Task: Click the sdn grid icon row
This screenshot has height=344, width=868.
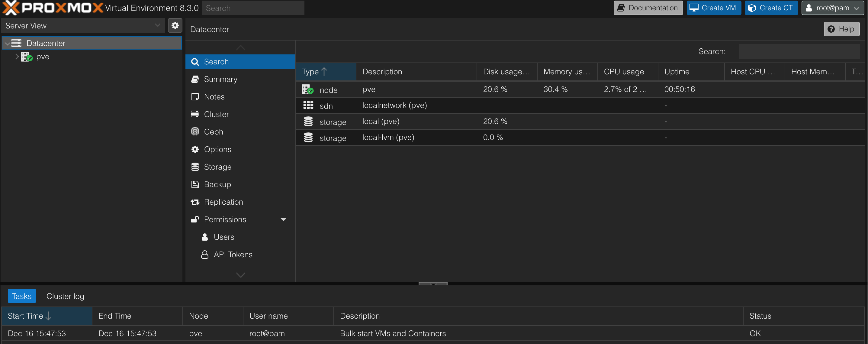Action: (308, 105)
